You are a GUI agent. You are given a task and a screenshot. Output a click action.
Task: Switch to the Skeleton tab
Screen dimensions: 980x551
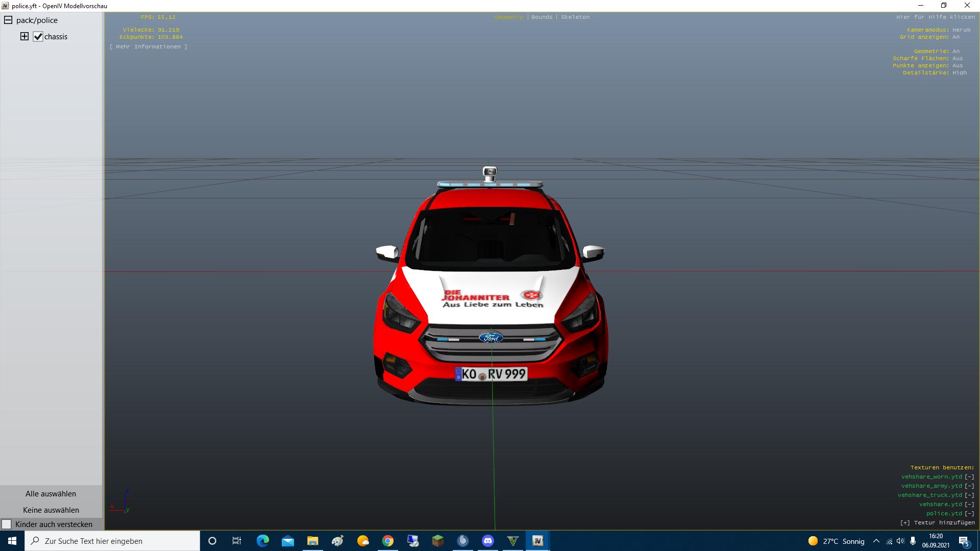point(575,17)
